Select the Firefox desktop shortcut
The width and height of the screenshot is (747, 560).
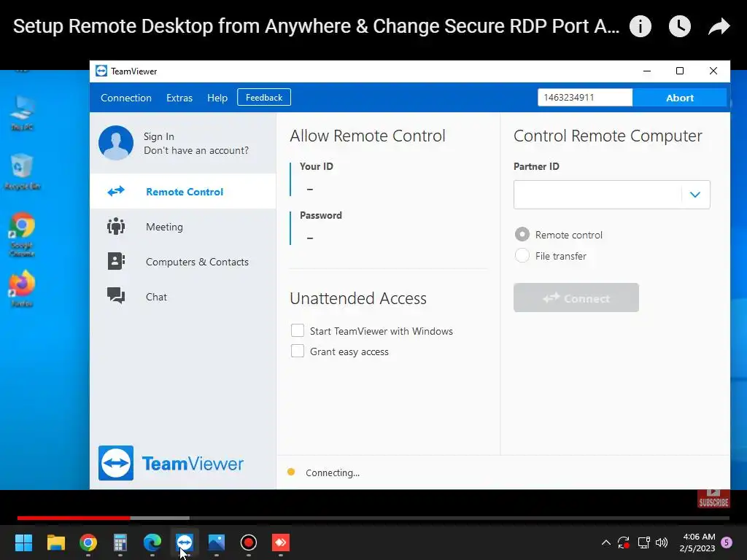(x=22, y=289)
